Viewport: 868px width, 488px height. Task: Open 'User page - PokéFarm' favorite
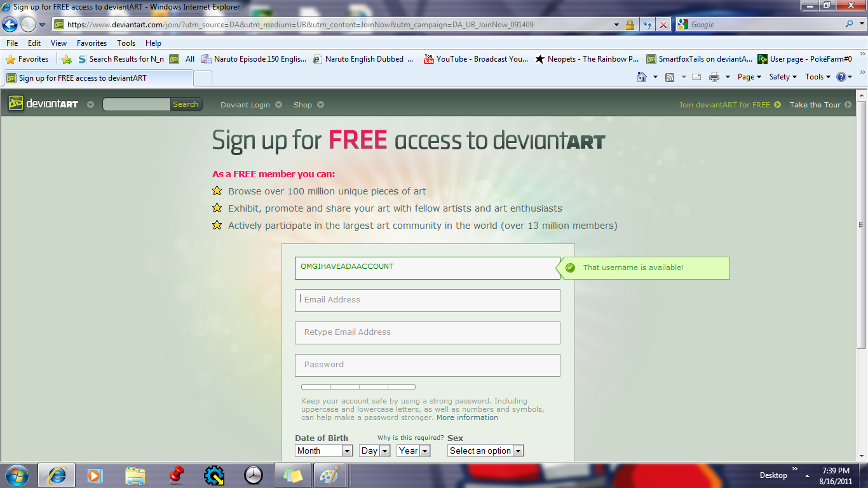click(x=804, y=59)
